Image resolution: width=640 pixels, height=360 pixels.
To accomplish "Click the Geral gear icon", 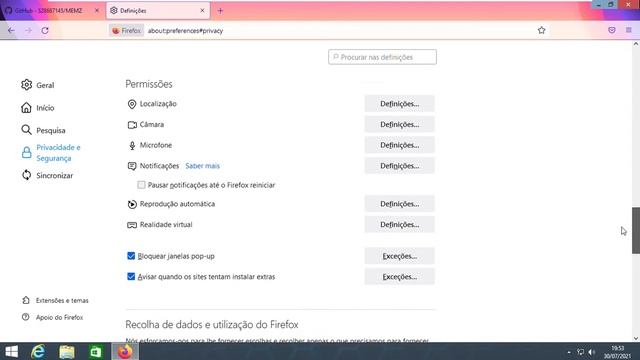I will click(x=27, y=85).
